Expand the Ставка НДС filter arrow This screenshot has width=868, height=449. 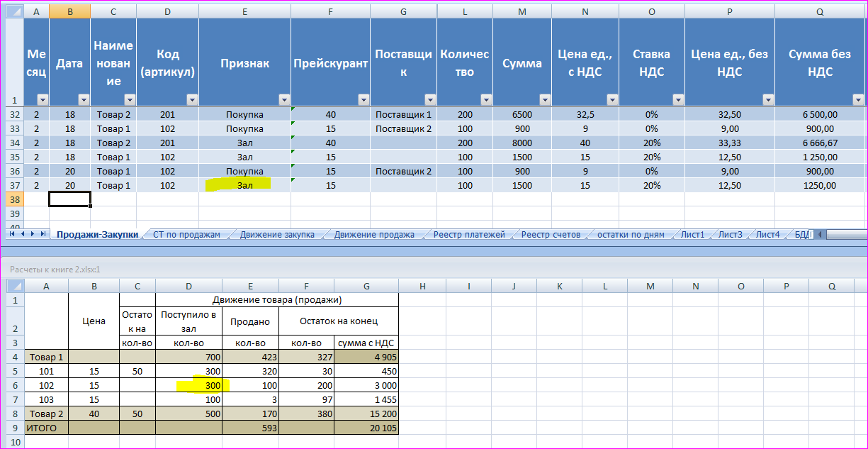tap(678, 100)
